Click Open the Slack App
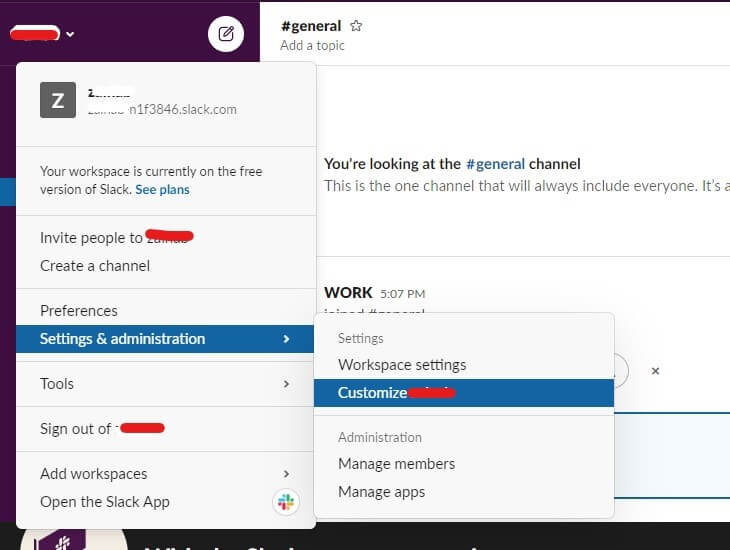 click(x=105, y=502)
